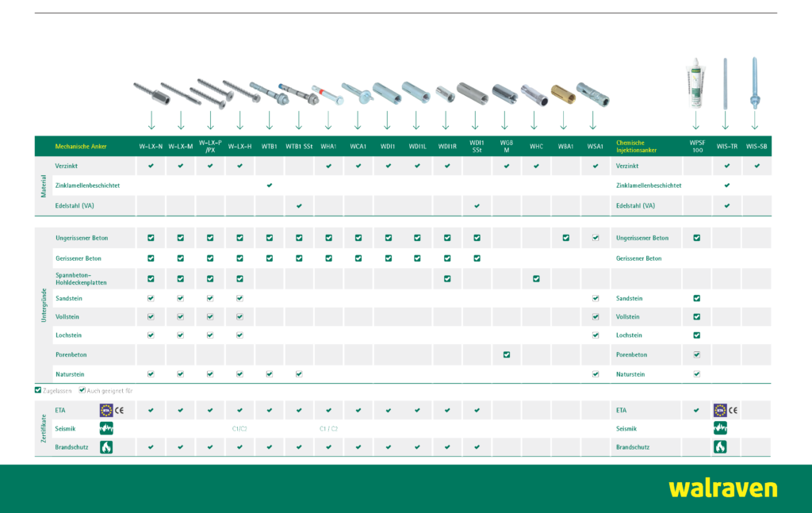Click the Verzinkt tick for WHC
Viewport: 812px width, 513px height.
click(x=537, y=167)
